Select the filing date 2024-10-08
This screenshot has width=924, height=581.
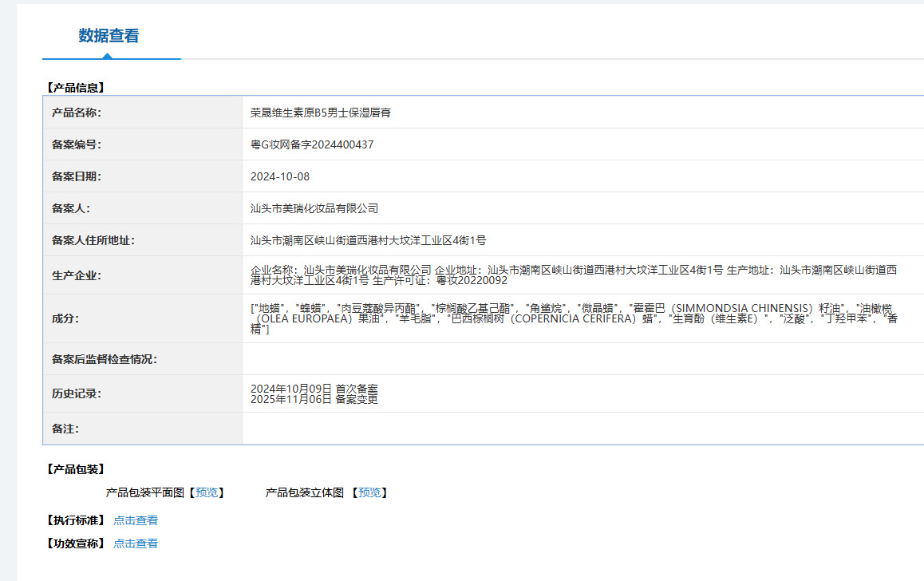point(280,176)
